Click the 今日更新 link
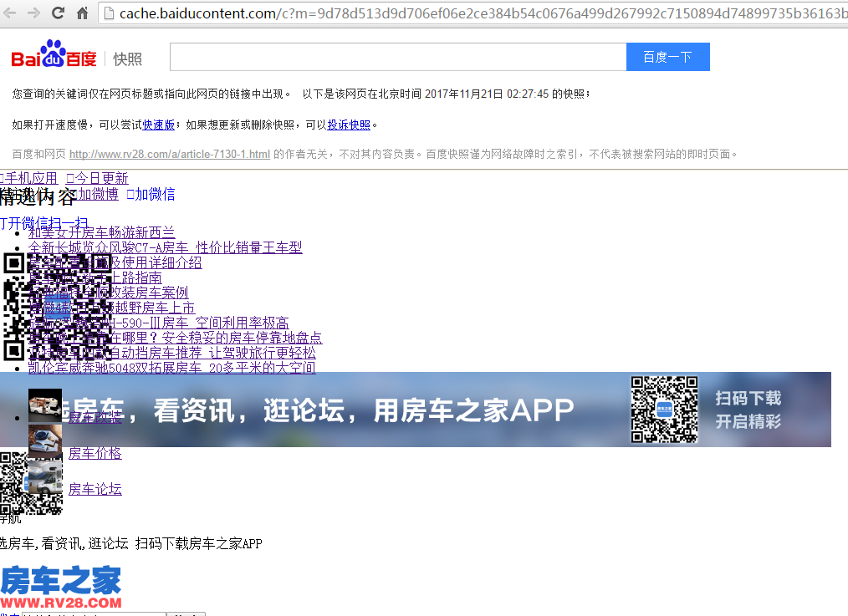This screenshot has width=848, height=616. point(97,178)
